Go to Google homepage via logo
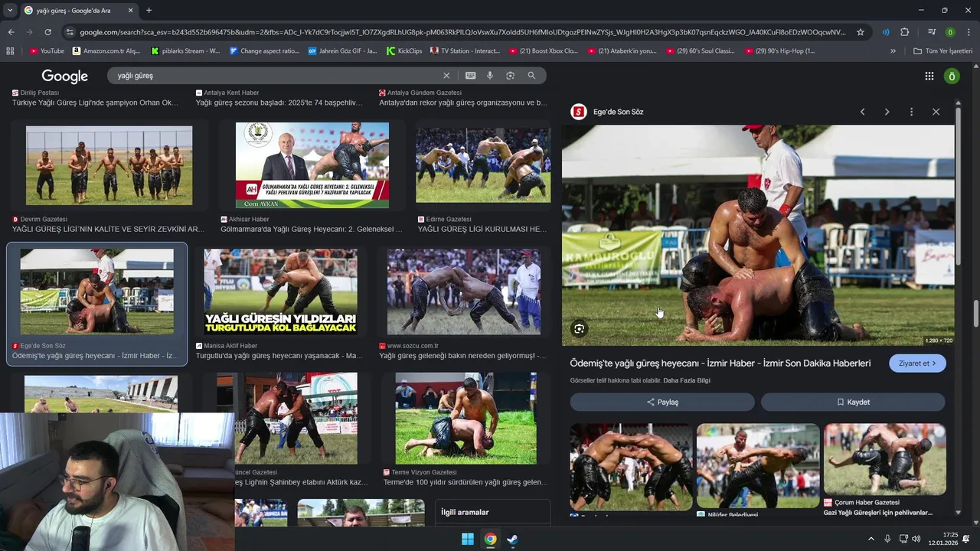980x551 pixels. coord(65,76)
